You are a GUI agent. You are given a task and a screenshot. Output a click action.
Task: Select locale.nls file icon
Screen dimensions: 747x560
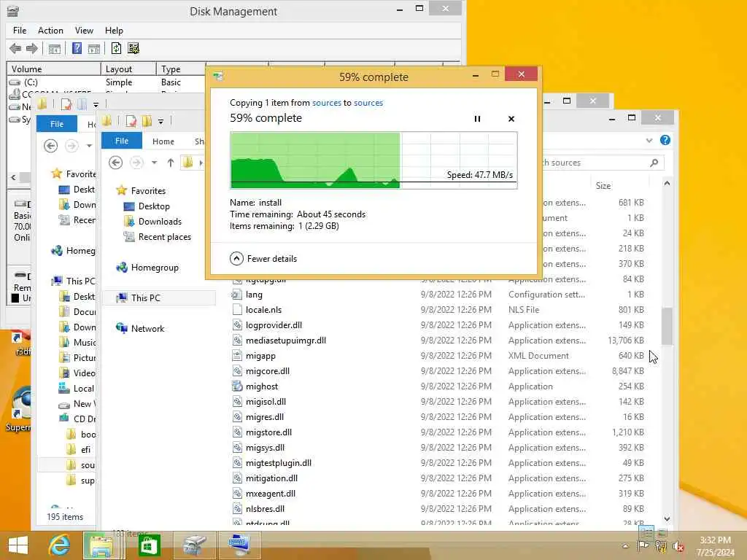[x=237, y=310]
